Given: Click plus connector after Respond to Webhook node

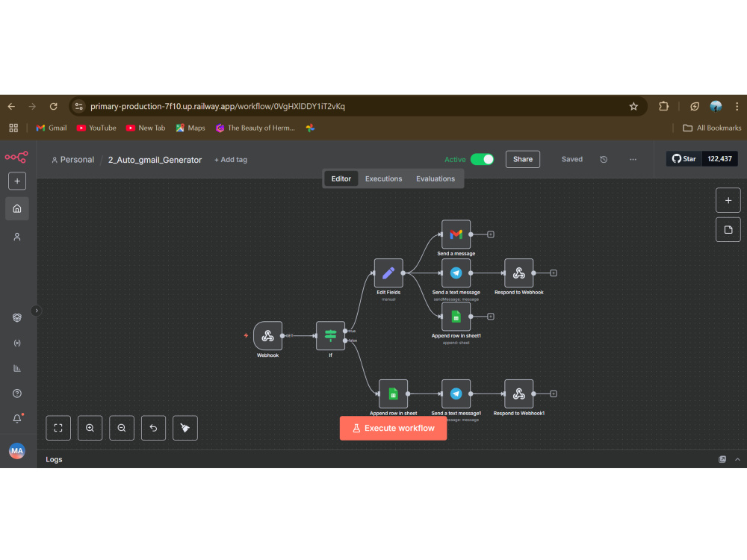Looking at the screenshot, I should coord(554,273).
